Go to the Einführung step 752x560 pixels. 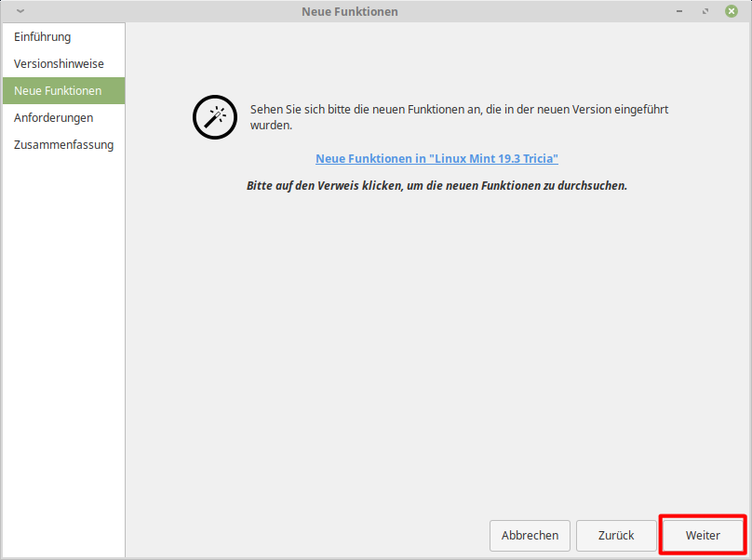point(43,37)
